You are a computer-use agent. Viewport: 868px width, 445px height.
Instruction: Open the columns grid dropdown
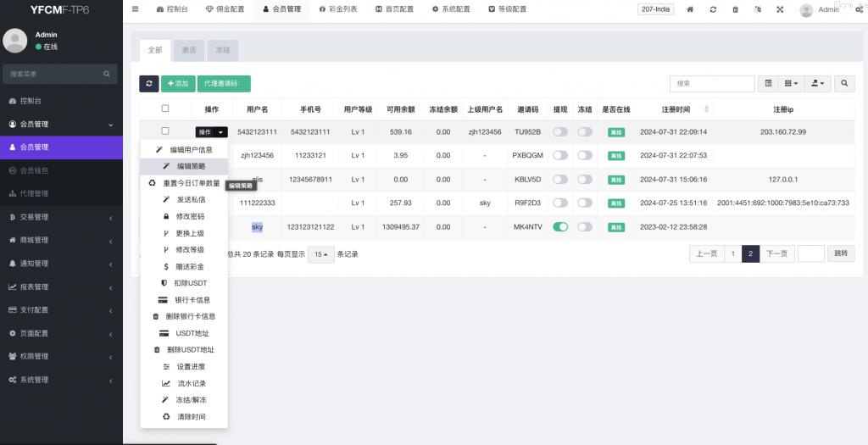click(791, 84)
